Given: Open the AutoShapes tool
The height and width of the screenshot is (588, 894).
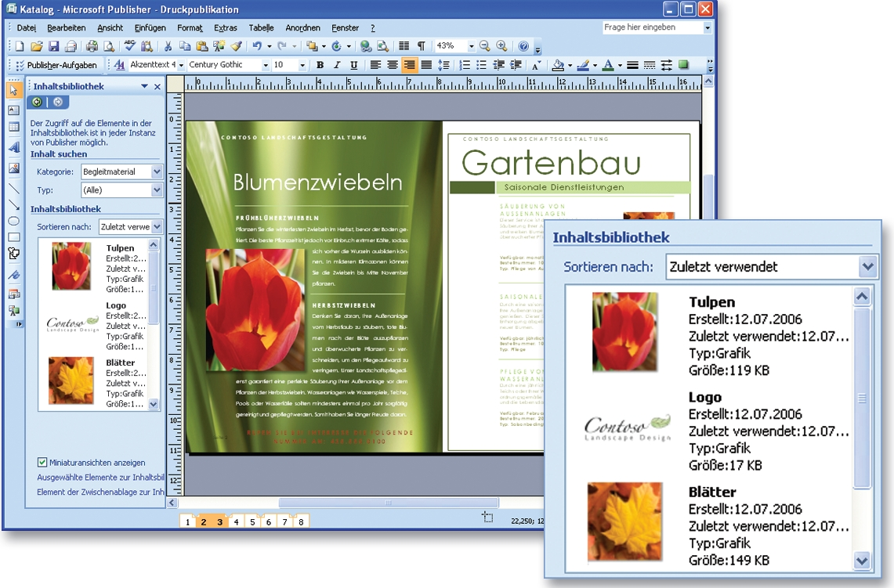Looking at the screenshot, I should click(x=13, y=254).
